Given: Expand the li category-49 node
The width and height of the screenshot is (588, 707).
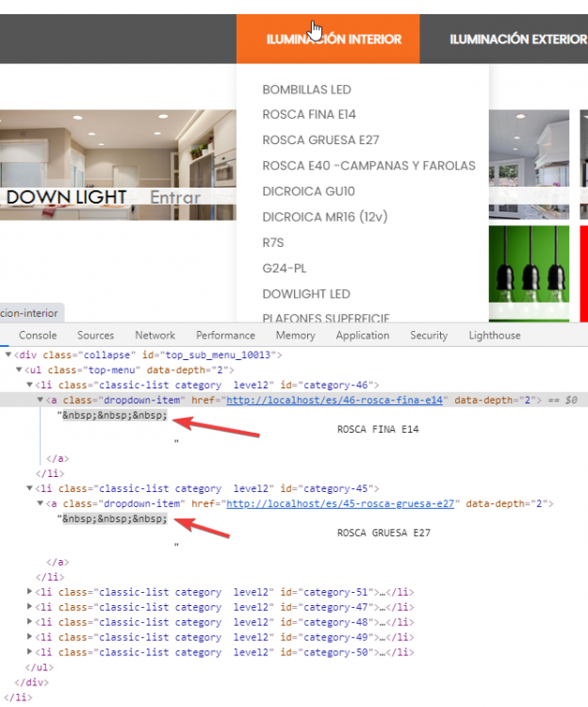Looking at the screenshot, I should 30,637.
